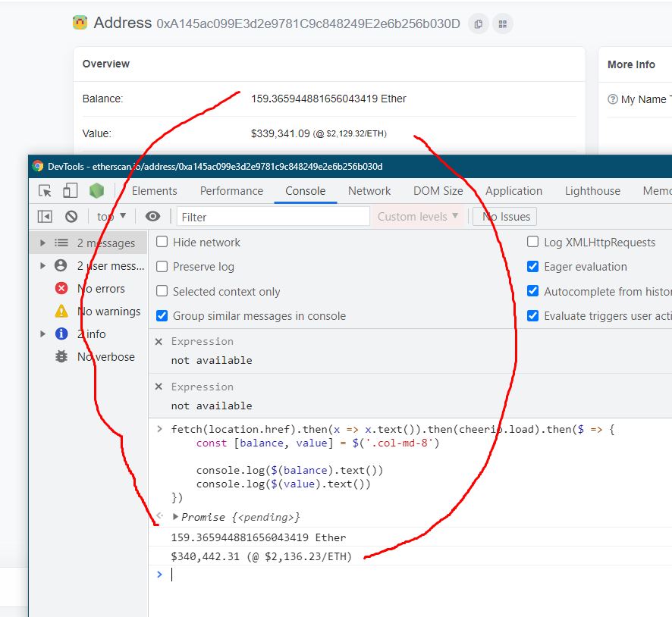Open the DOM Size tab
672x617 pixels.
[x=438, y=190]
